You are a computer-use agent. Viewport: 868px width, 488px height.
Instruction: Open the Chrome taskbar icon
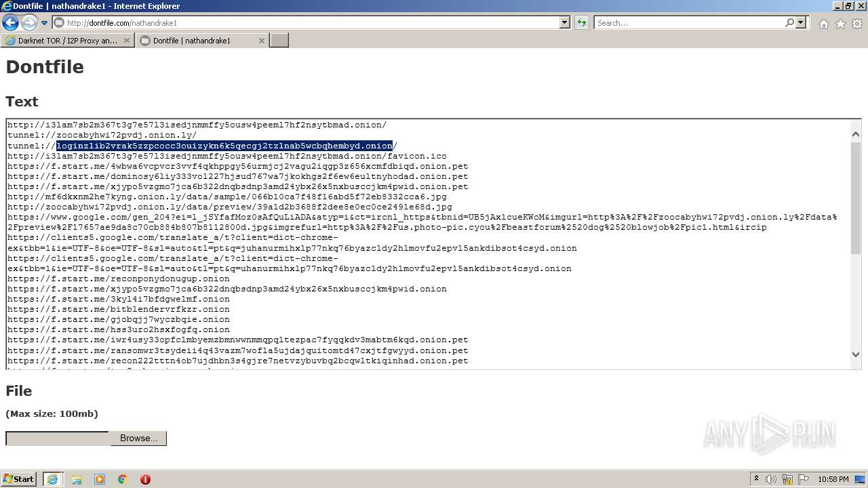click(123, 479)
